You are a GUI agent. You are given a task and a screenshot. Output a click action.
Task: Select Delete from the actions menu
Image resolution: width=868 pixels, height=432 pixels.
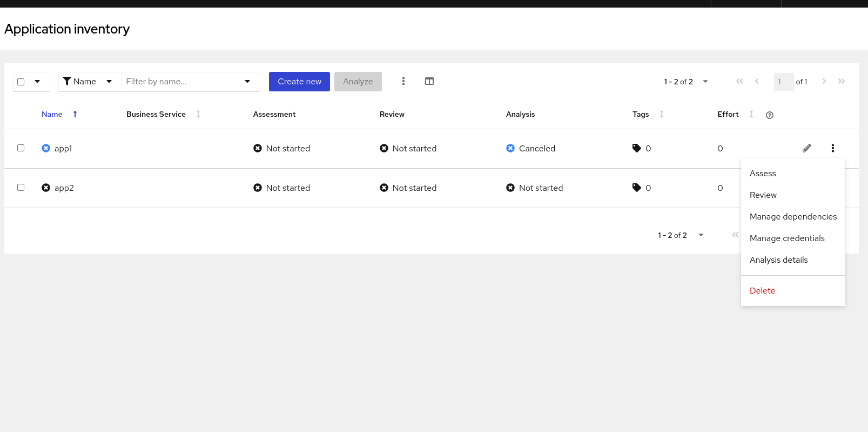(762, 291)
